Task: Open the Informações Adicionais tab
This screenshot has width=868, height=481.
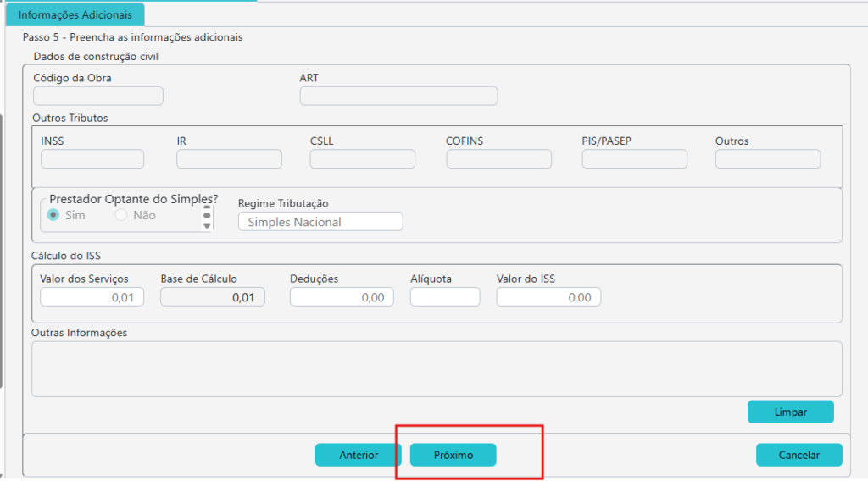Action: coord(75,15)
